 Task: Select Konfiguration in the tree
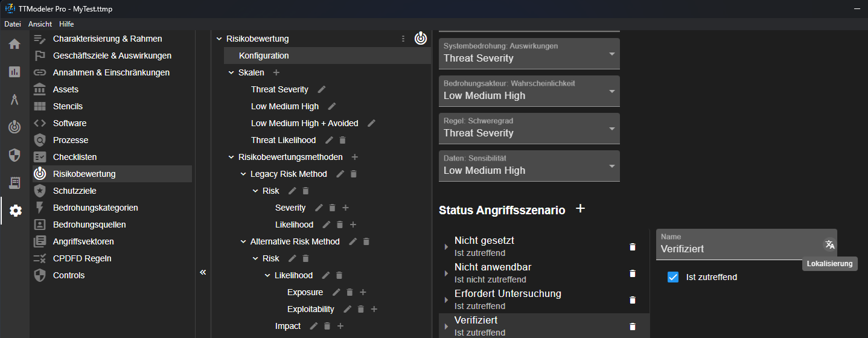(327, 56)
